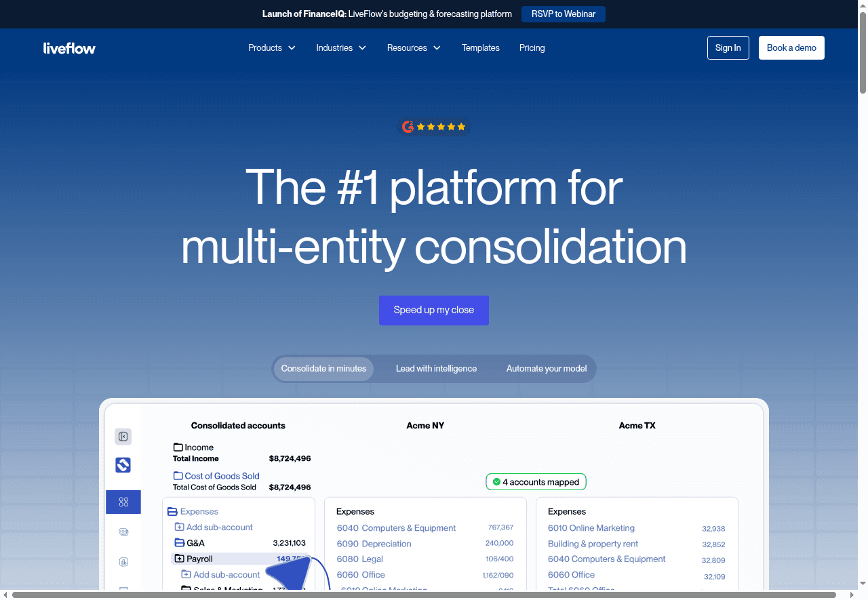Click the Payroll plus-folder icon

(180, 559)
